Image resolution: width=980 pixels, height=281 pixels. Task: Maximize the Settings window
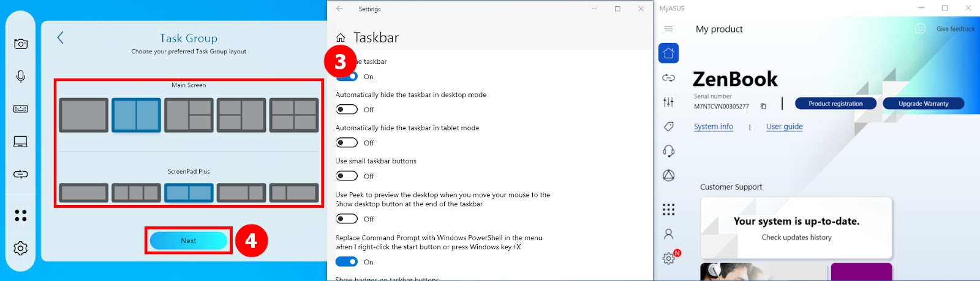point(617,9)
